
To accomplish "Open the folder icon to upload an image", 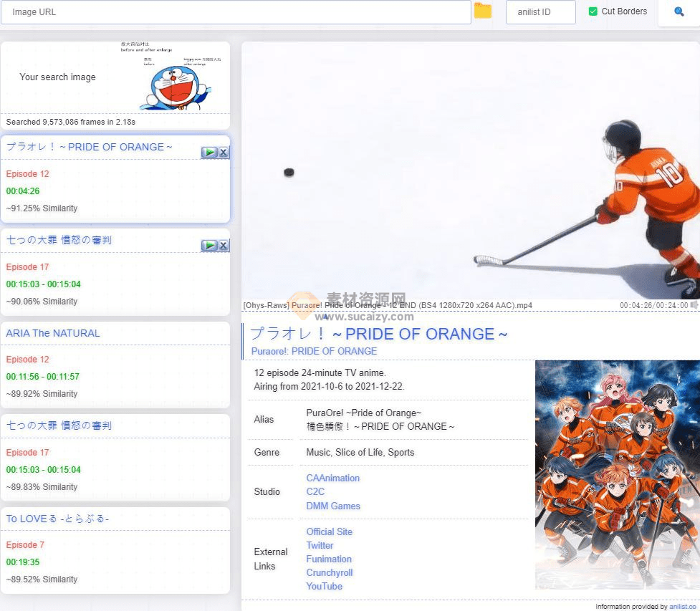I will click(x=483, y=12).
